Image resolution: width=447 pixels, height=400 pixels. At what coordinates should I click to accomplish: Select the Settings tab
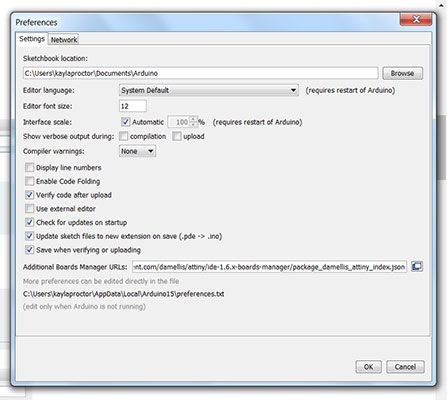(x=32, y=39)
